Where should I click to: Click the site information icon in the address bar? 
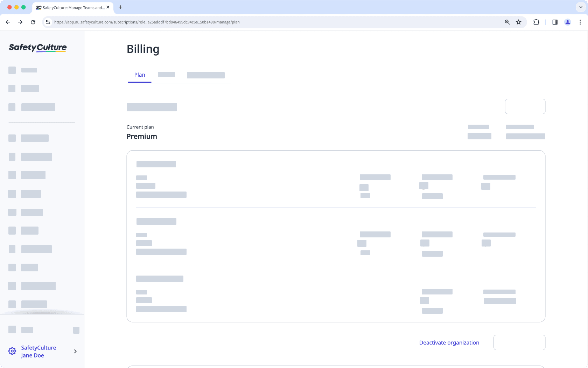pyautogui.click(x=48, y=22)
